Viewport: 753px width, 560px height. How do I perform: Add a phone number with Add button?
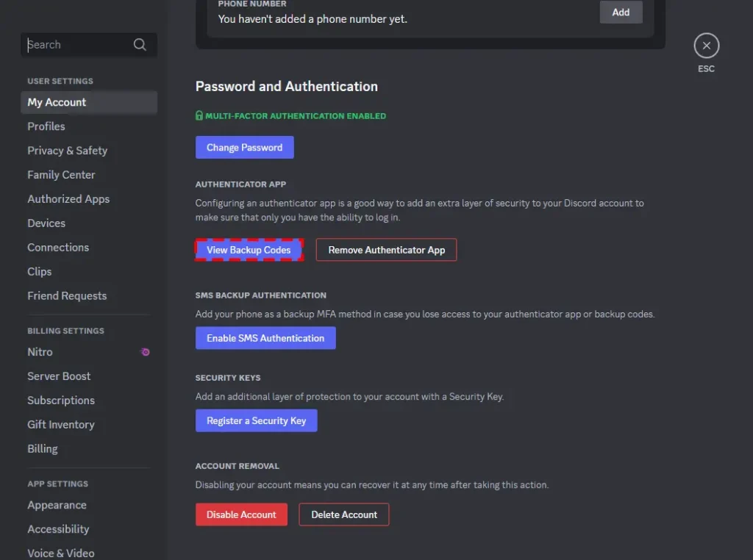(x=621, y=12)
